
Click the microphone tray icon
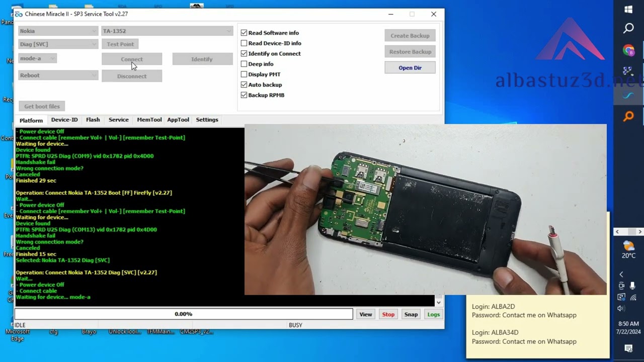point(632,286)
